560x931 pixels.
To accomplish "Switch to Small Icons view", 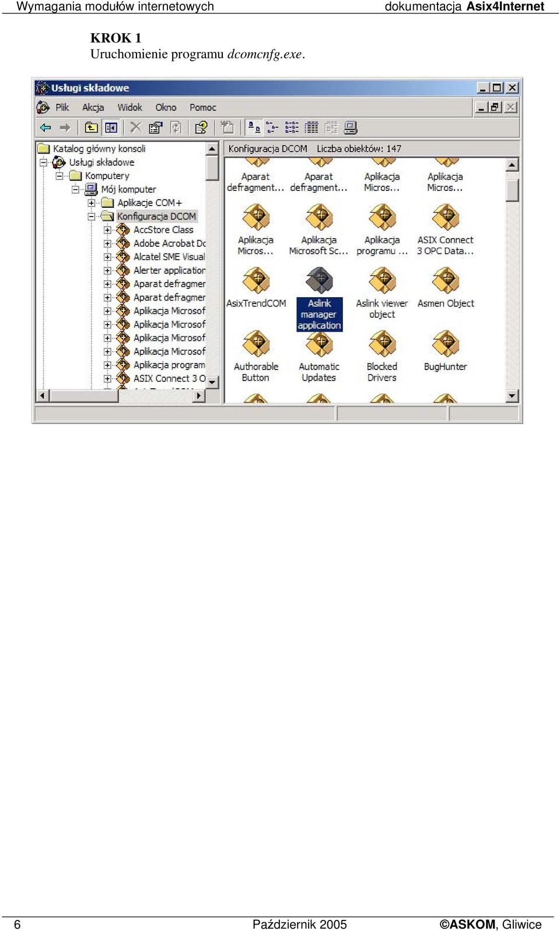I will click(272, 127).
